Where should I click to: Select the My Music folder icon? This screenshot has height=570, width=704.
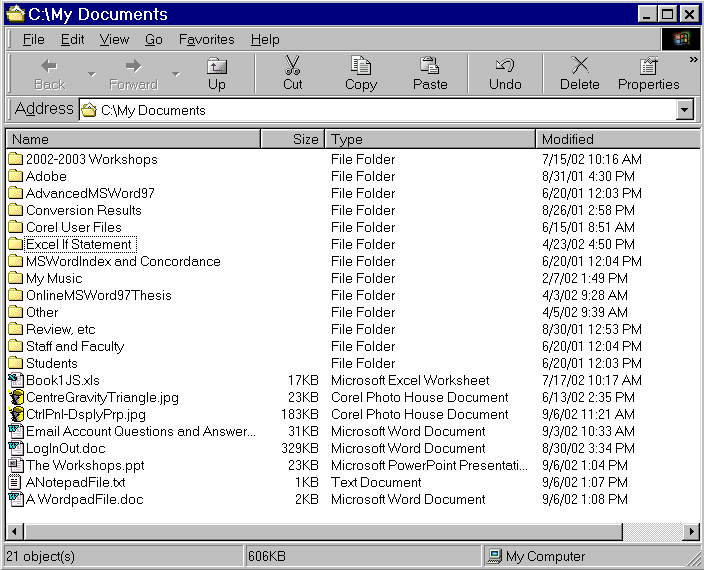pos(16,278)
